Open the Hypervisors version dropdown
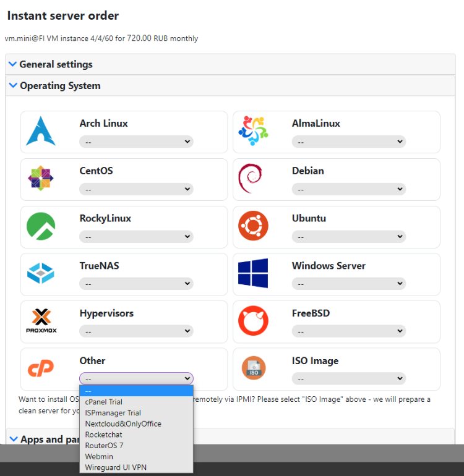 (136, 331)
